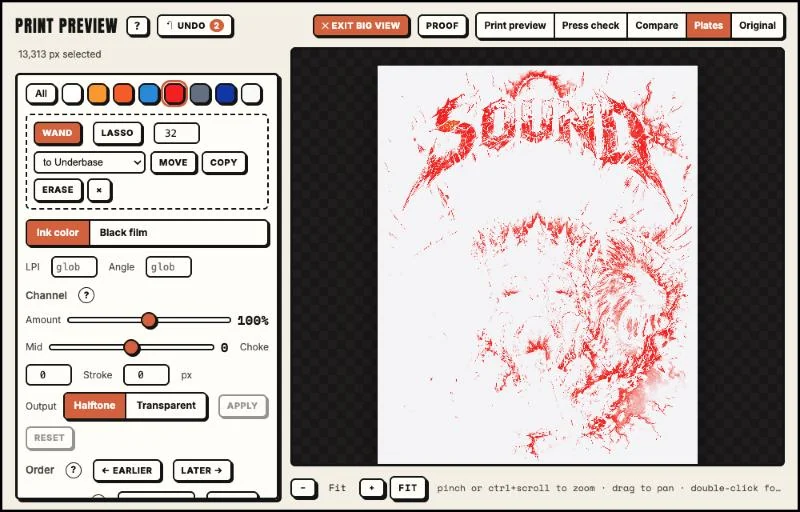Click the Stroke pixel value field
800x512 pixels.
[146, 375]
